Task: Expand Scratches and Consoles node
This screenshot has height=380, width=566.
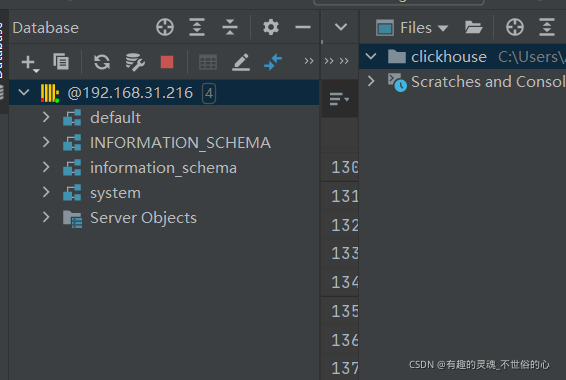Action: [x=371, y=81]
